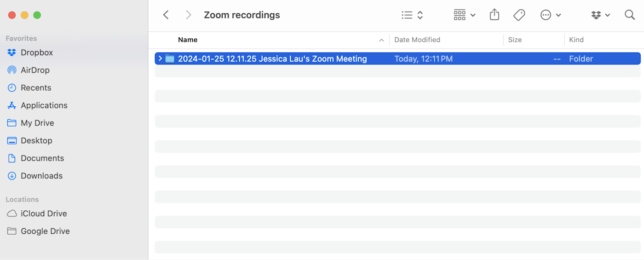Sort by the Name column header
644x260 pixels.
click(188, 40)
